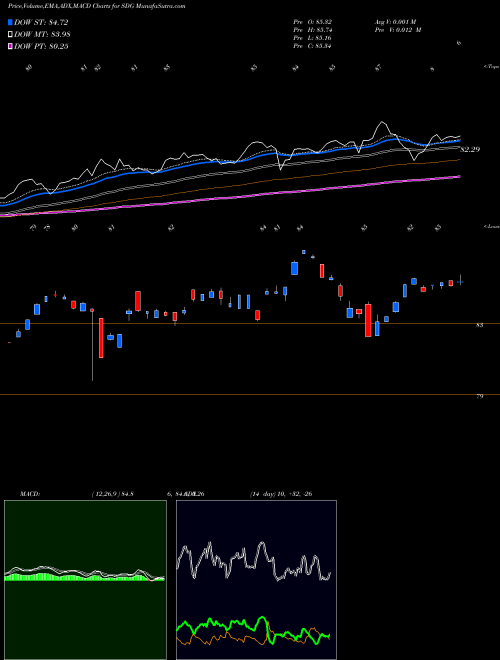Click the chart title mentioning SDG MunafaSutra.com

[x=96, y=6]
